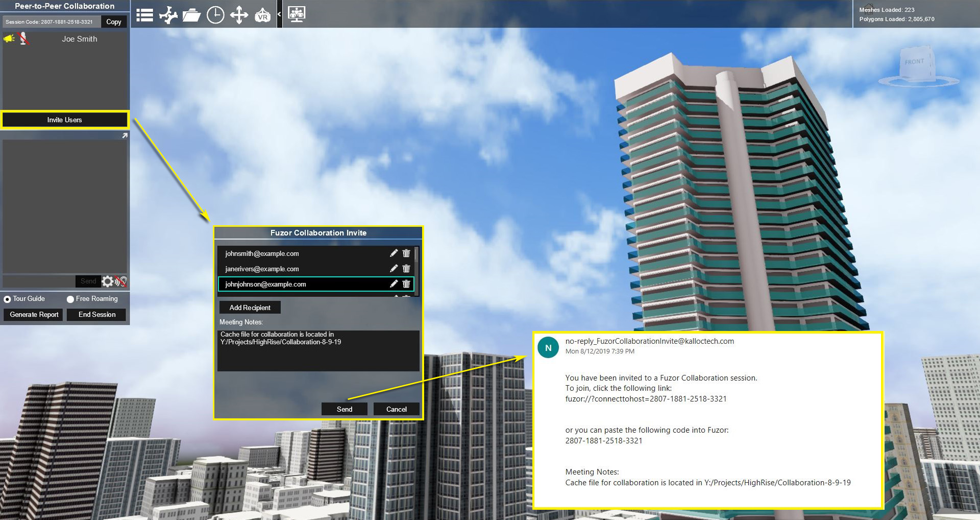Click the fuzor://?connecttohost join link in email
The height and width of the screenshot is (520, 980).
point(646,399)
